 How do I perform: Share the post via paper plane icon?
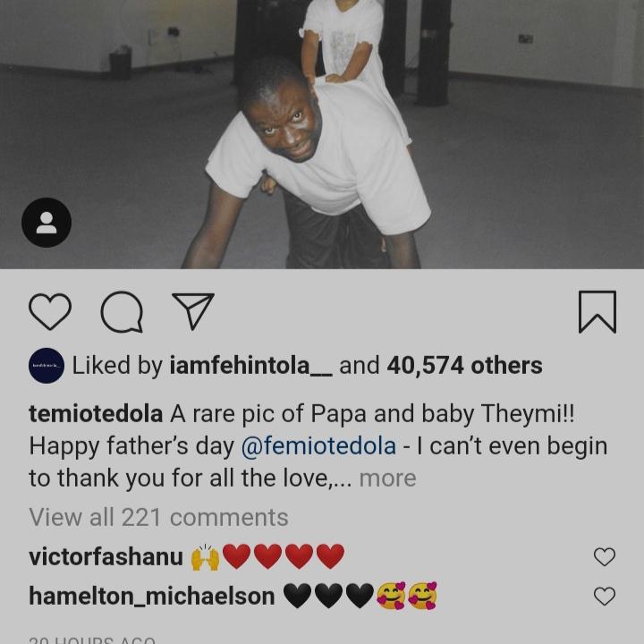click(x=193, y=311)
